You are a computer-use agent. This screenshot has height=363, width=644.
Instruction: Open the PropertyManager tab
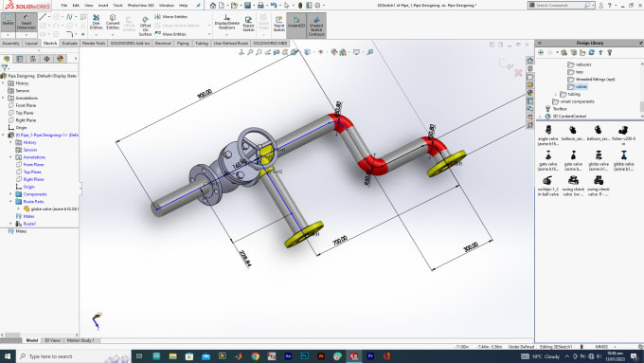[20, 59]
